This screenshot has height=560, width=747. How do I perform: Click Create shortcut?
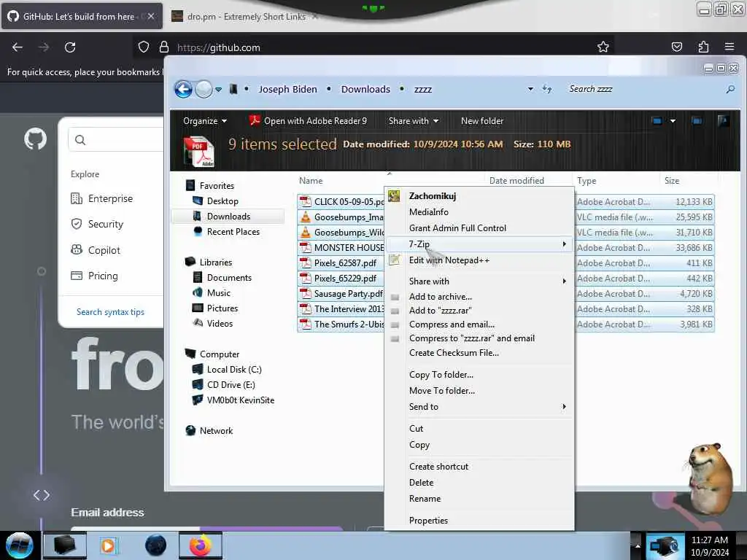[x=479, y=467]
